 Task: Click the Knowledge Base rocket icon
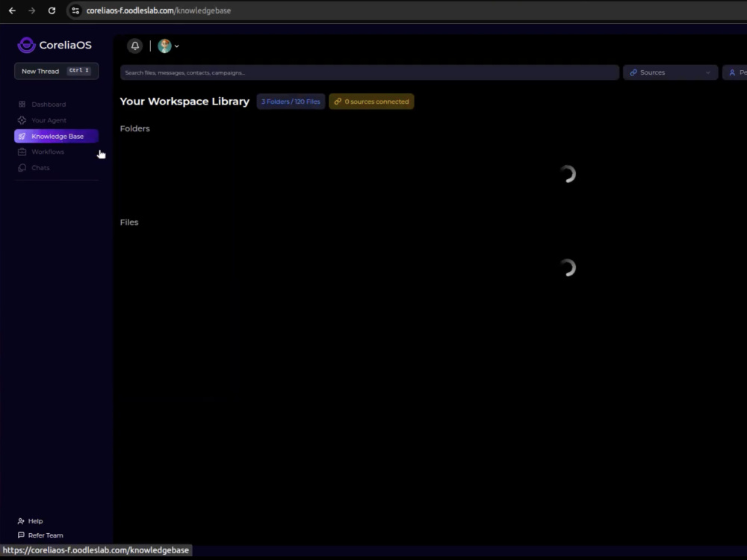(x=22, y=136)
